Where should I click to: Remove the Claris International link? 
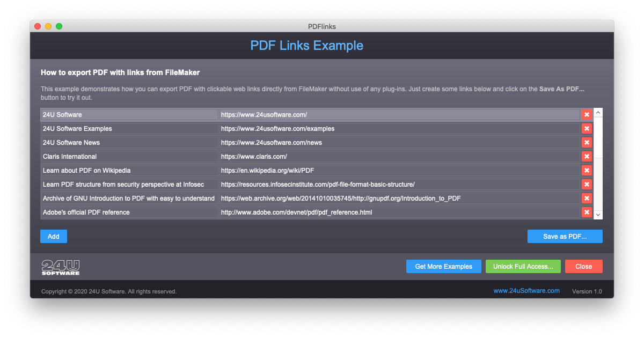587,156
